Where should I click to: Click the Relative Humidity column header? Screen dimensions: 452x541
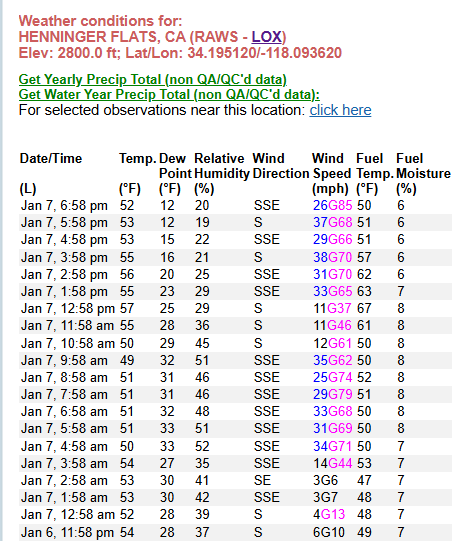222,174
